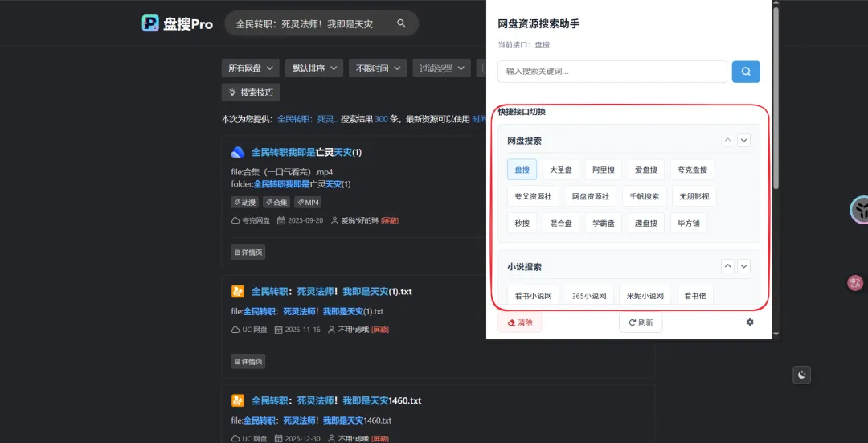Click the 合集 tag
Image resolution: width=868 pixels, height=443 pixels.
pyautogui.click(x=276, y=203)
